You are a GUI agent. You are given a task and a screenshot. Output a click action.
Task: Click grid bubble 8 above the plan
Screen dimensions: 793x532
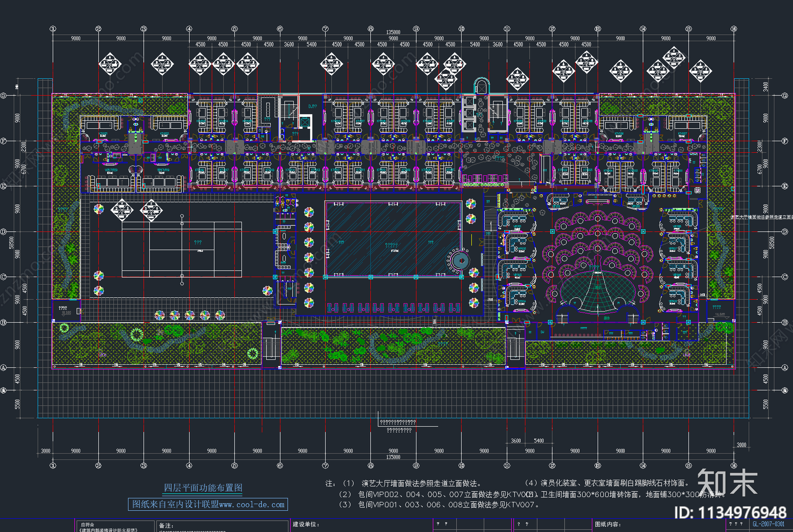[x=371, y=29]
